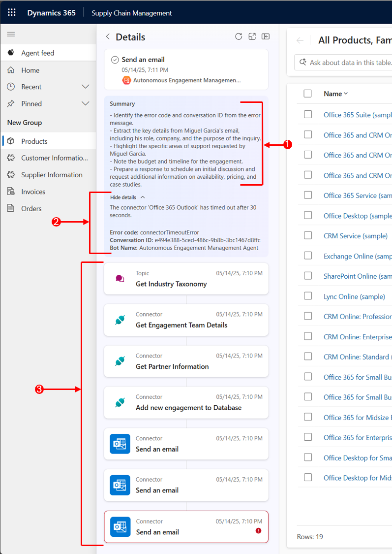The width and height of the screenshot is (392, 554).
Task: Toggle the select-all checkbox beside Name
Action: click(308, 94)
